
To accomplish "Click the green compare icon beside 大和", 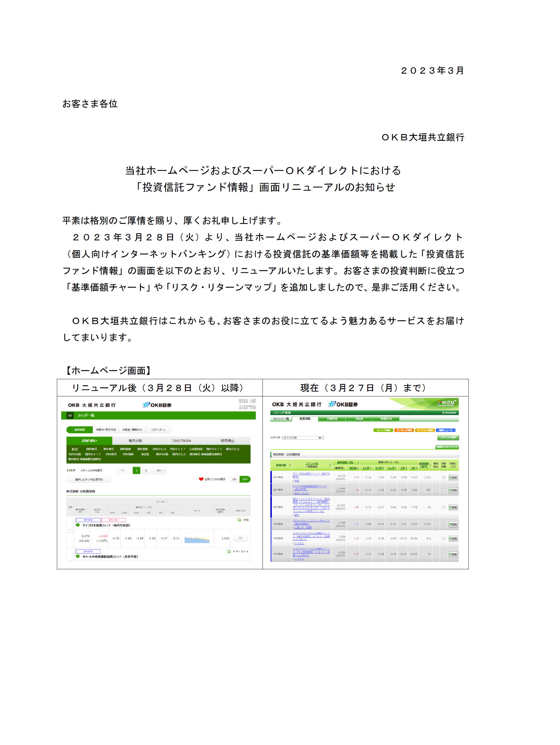I will click(239, 520).
